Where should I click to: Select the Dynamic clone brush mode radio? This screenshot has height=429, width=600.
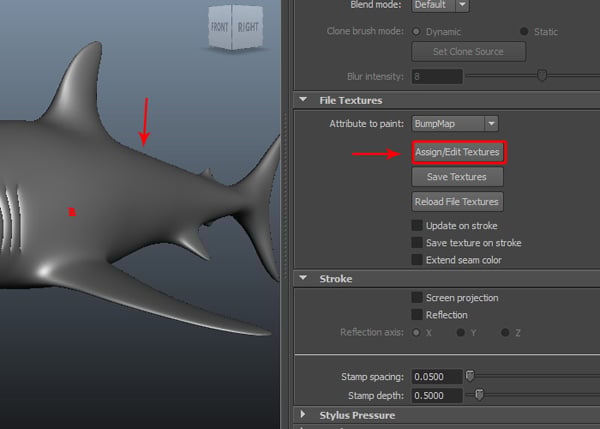pos(416,31)
